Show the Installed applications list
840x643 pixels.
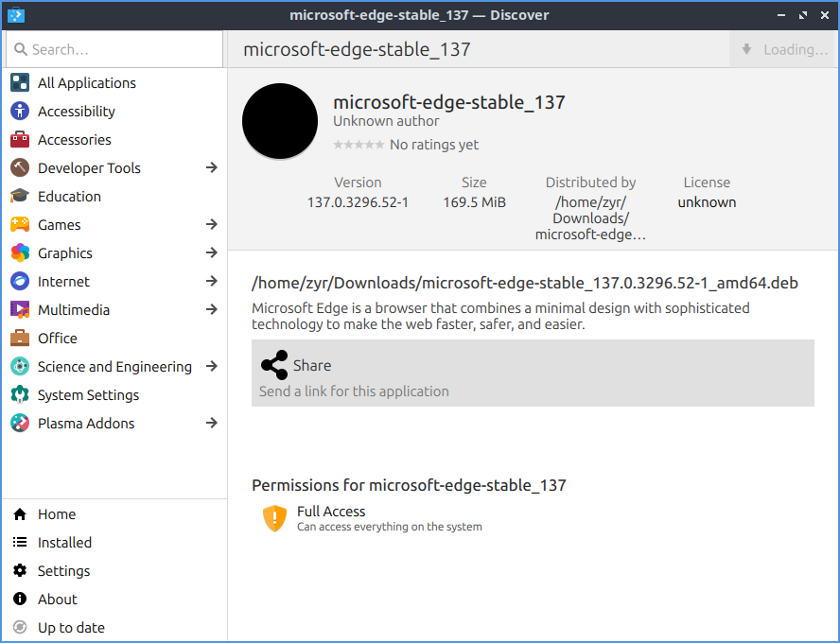(x=114, y=543)
